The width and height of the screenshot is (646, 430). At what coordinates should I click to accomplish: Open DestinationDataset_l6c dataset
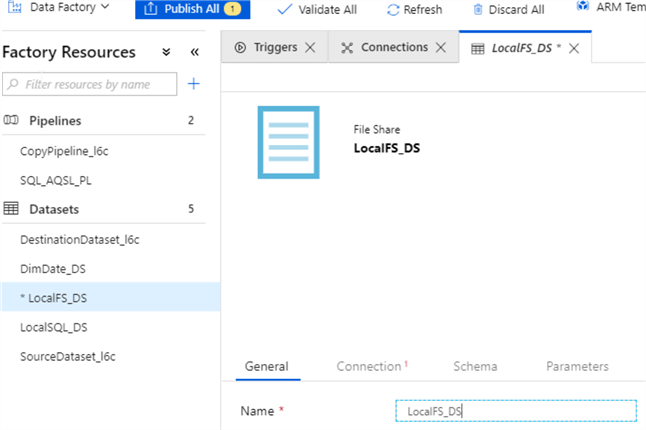click(80, 239)
